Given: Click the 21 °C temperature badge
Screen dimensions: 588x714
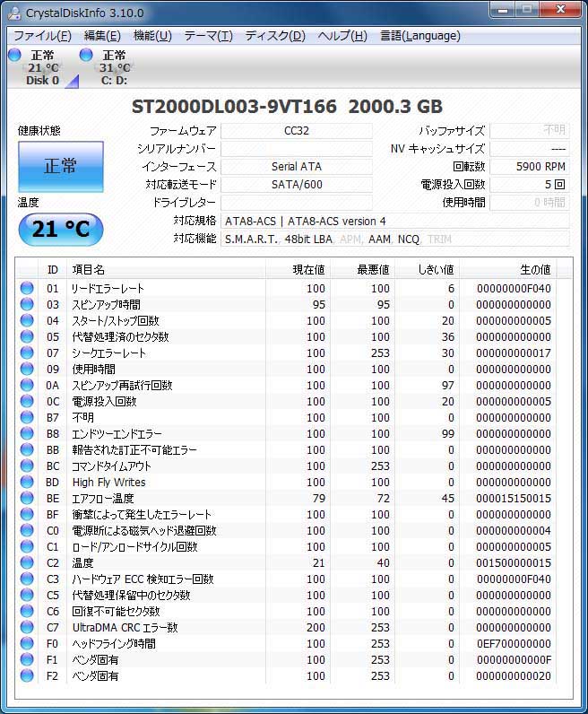Looking at the screenshot, I should [x=61, y=229].
